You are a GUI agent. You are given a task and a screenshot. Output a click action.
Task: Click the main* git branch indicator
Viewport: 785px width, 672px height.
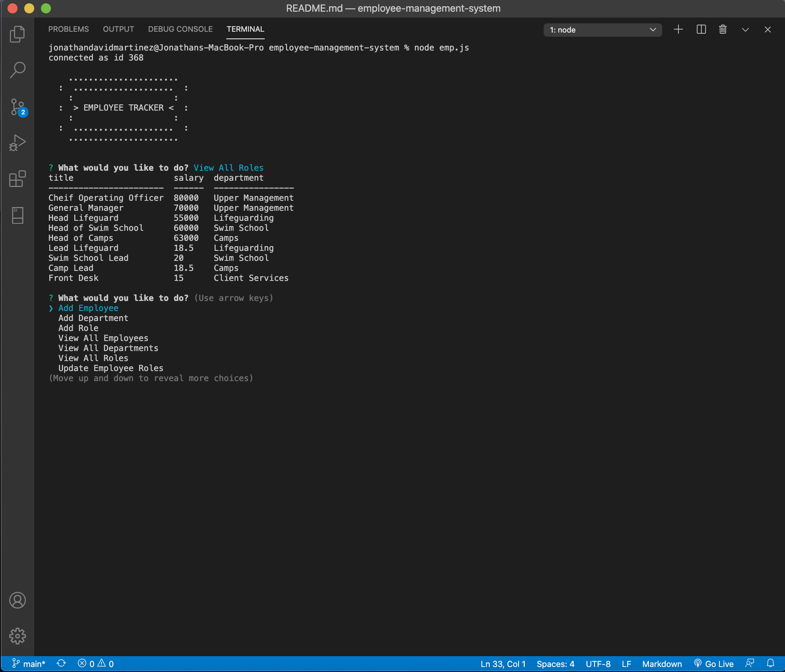(x=28, y=664)
